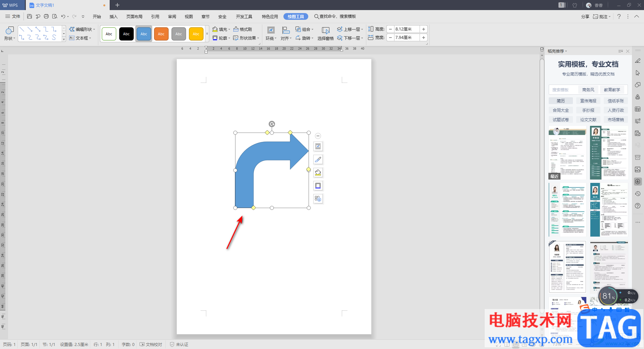The image size is (644, 349).
Task: Click 文档校对 in the status bar
Action: point(151,345)
